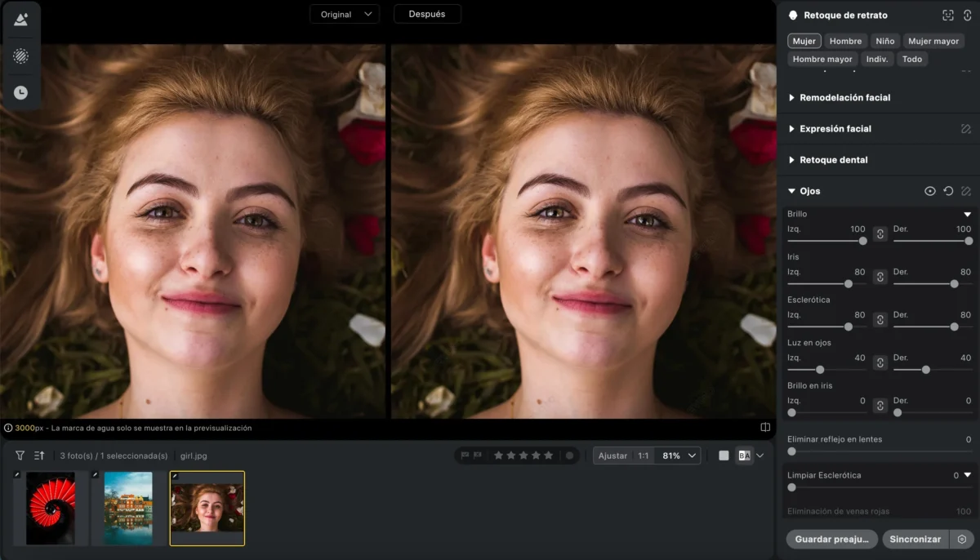This screenshot has height=560, width=980.
Task: Click the Ajustar fit button
Action: (x=612, y=456)
